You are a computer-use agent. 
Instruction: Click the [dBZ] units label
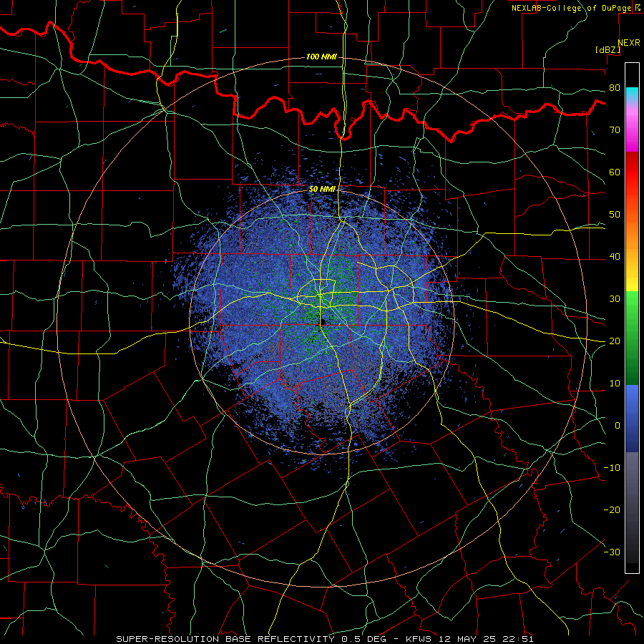coord(608,50)
